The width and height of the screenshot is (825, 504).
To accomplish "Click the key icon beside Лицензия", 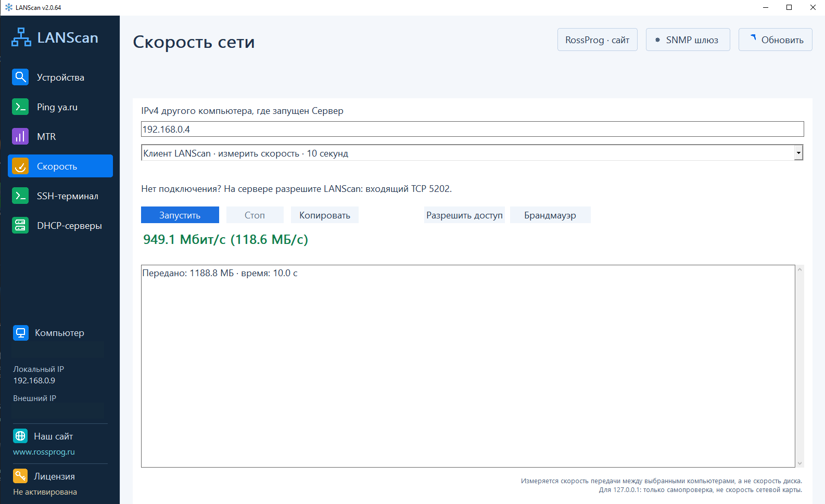I will pyautogui.click(x=20, y=476).
